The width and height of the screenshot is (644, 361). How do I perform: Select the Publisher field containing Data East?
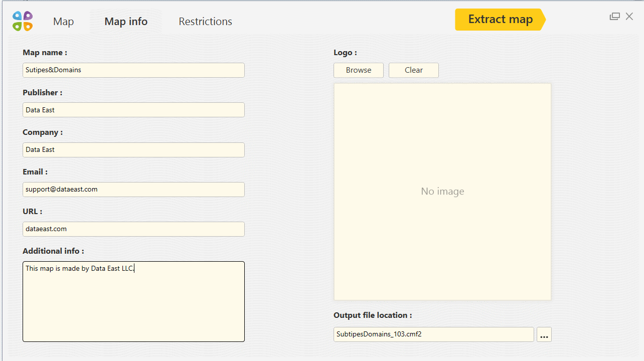(x=133, y=109)
